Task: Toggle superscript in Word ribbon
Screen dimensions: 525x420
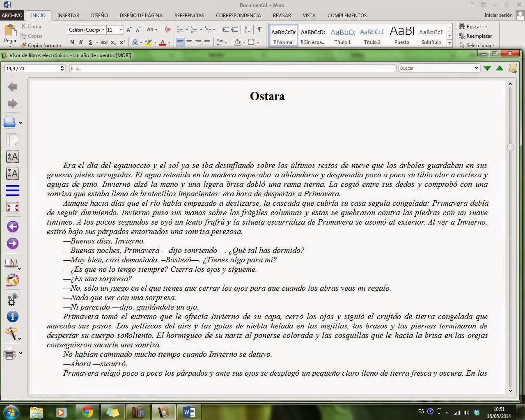Action: 122,42
